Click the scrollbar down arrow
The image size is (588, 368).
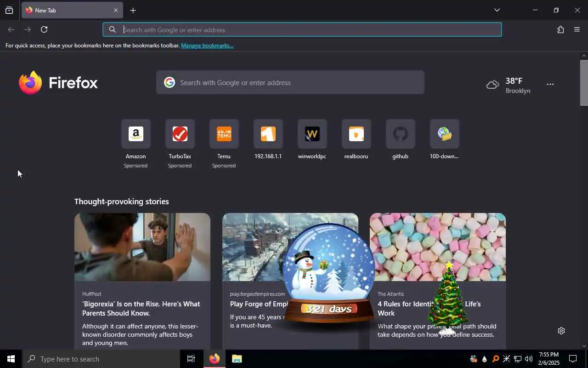point(584,346)
